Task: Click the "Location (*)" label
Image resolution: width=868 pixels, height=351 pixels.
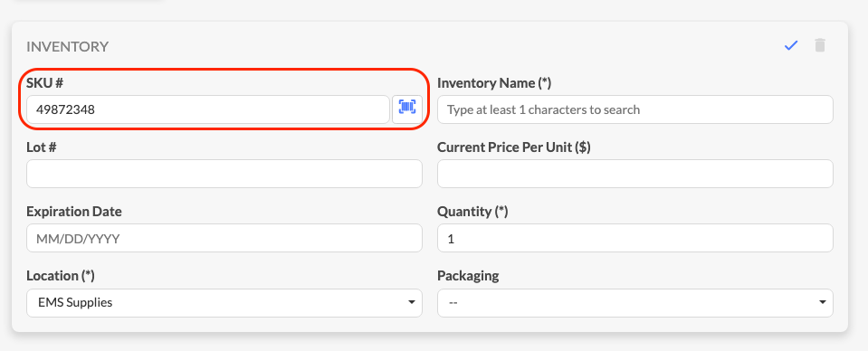Action: tap(61, 276)
